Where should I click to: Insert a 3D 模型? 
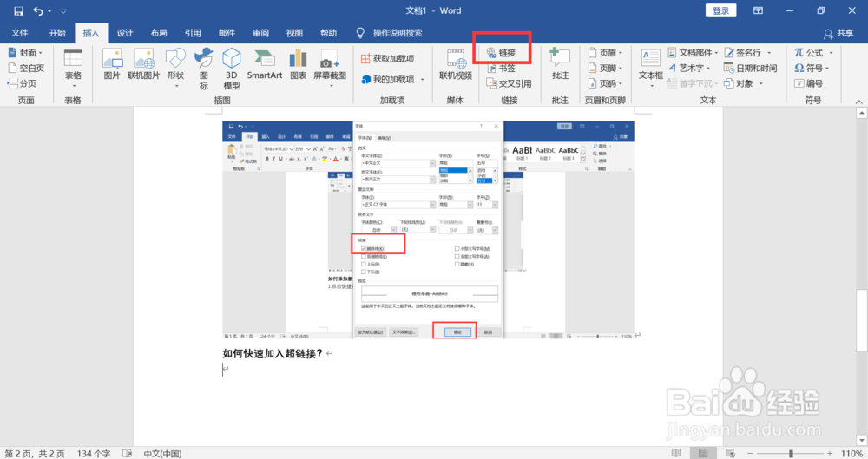232,69
